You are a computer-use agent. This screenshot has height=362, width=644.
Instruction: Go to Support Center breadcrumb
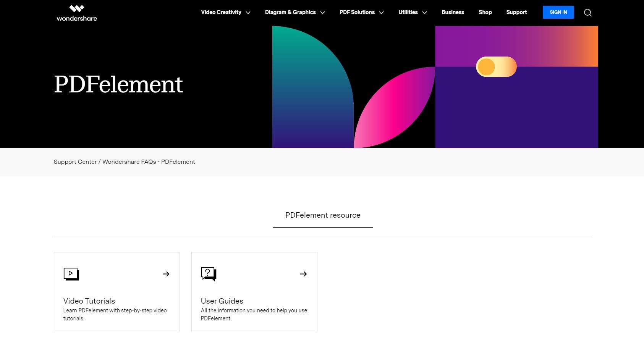pyautogui.click(x=75, y=162)
